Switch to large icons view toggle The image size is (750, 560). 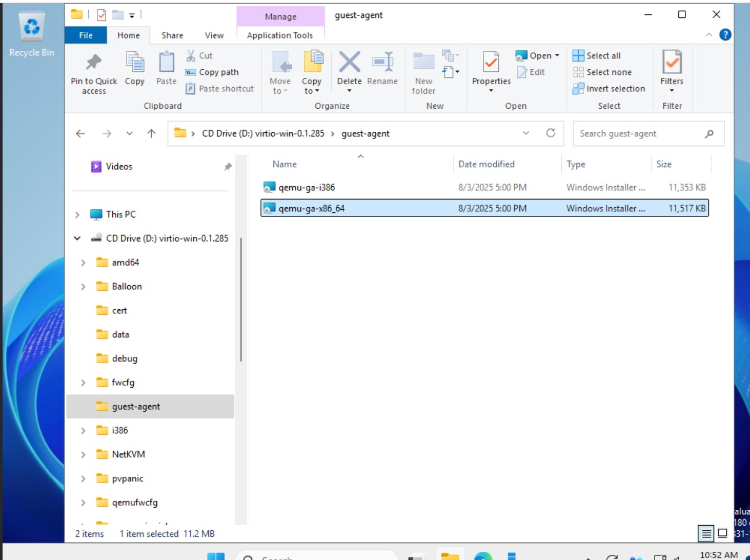tap(722, 533)
